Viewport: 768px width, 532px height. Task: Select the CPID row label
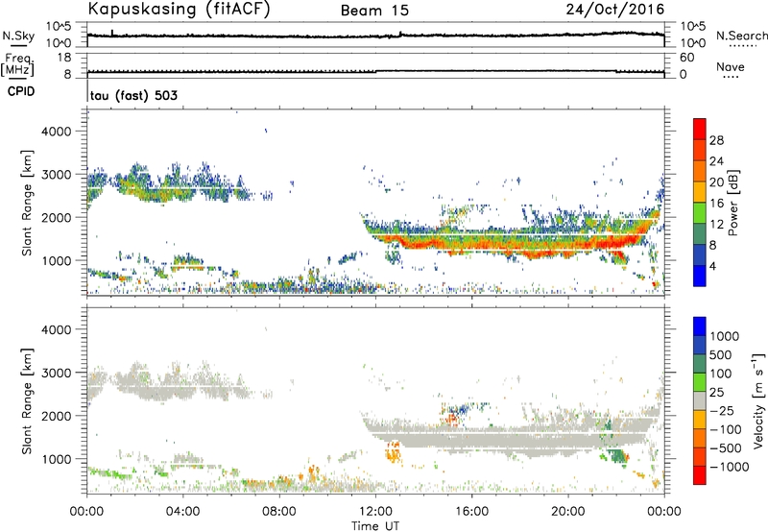(21, 91)
